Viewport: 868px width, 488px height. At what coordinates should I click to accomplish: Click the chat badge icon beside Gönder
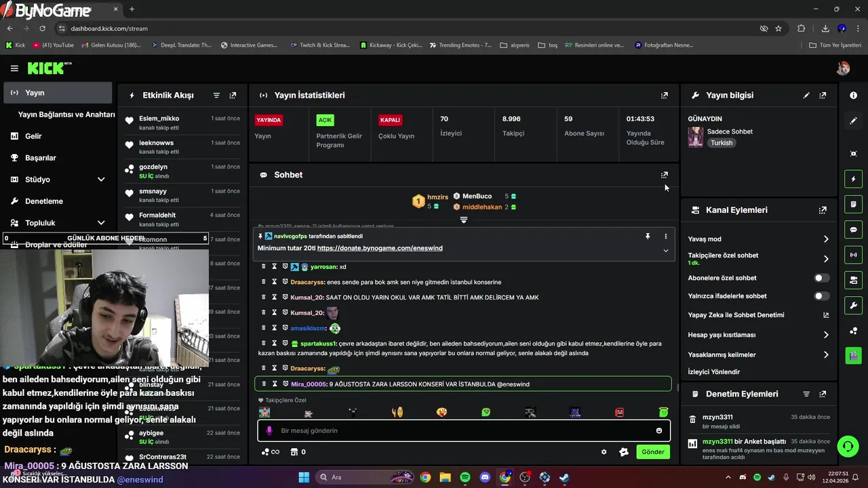[624, 452]
